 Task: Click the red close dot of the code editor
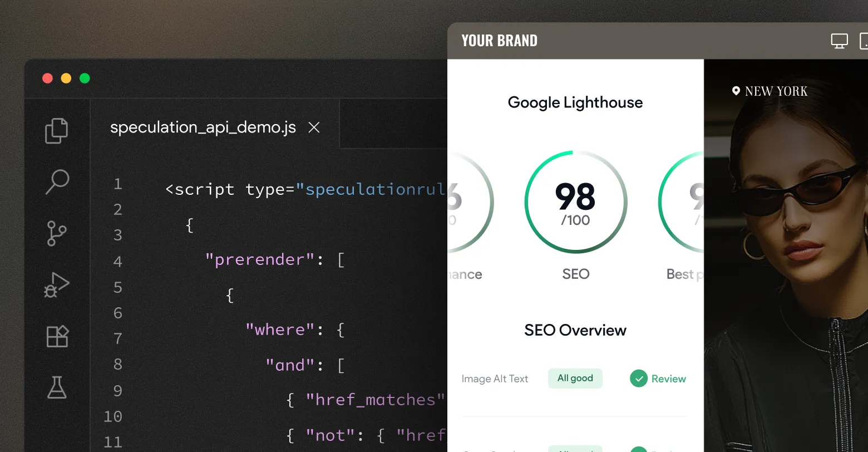point(47,78)
